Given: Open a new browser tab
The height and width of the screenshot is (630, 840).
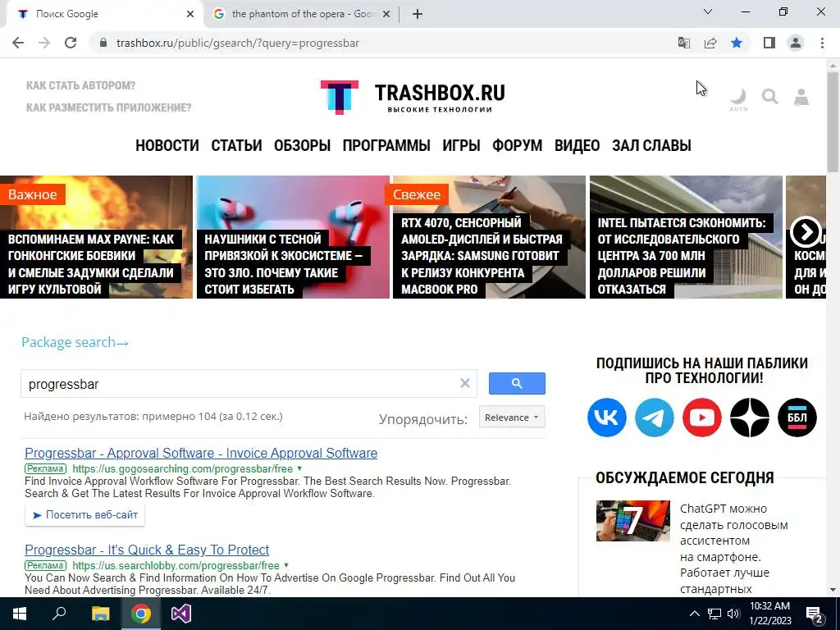Looking at the screenshot, I should coord(418,14).
